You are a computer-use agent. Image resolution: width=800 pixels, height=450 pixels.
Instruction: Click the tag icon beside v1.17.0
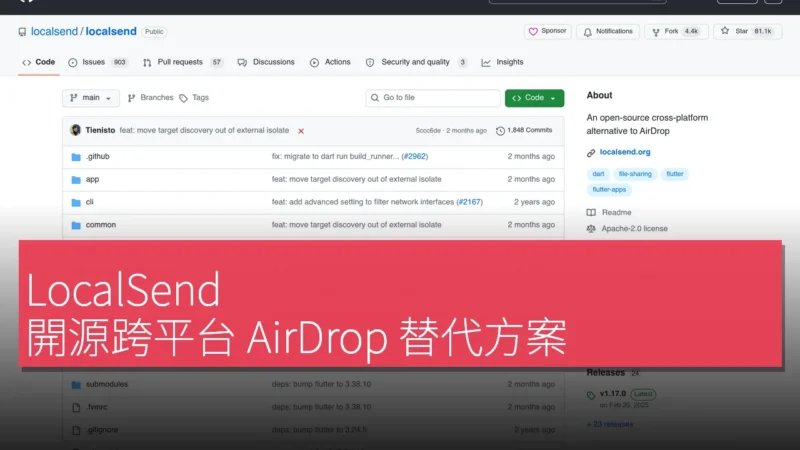pos(591,395)
